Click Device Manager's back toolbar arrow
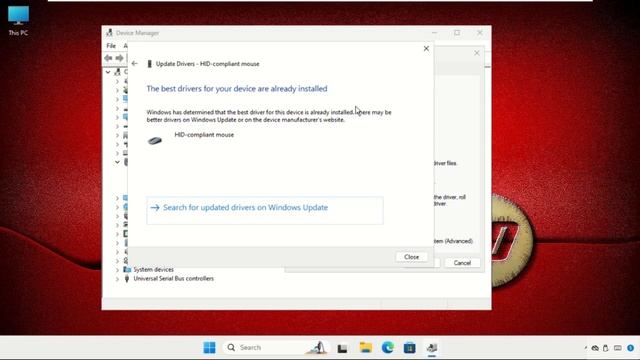This screenshot has width=640, height=360. pos(108,58)
